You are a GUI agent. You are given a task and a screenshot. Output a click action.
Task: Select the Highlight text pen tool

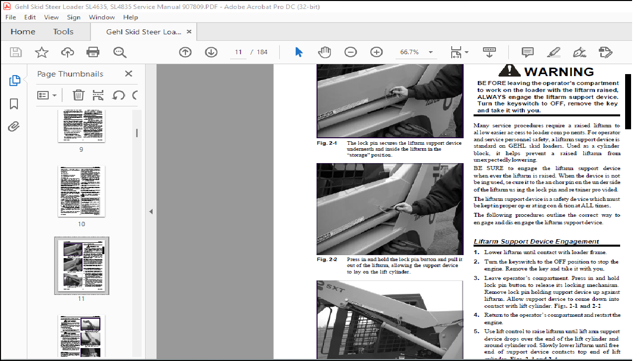click(x=554, y=52)
